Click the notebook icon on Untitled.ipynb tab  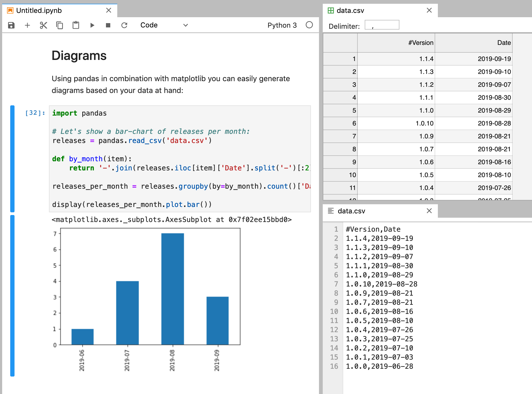point(10,10)
